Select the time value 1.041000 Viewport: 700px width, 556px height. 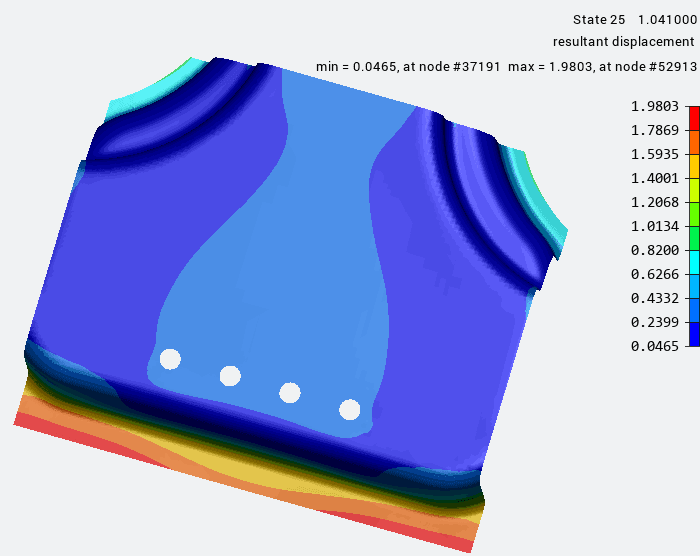[x=667, y=20]
